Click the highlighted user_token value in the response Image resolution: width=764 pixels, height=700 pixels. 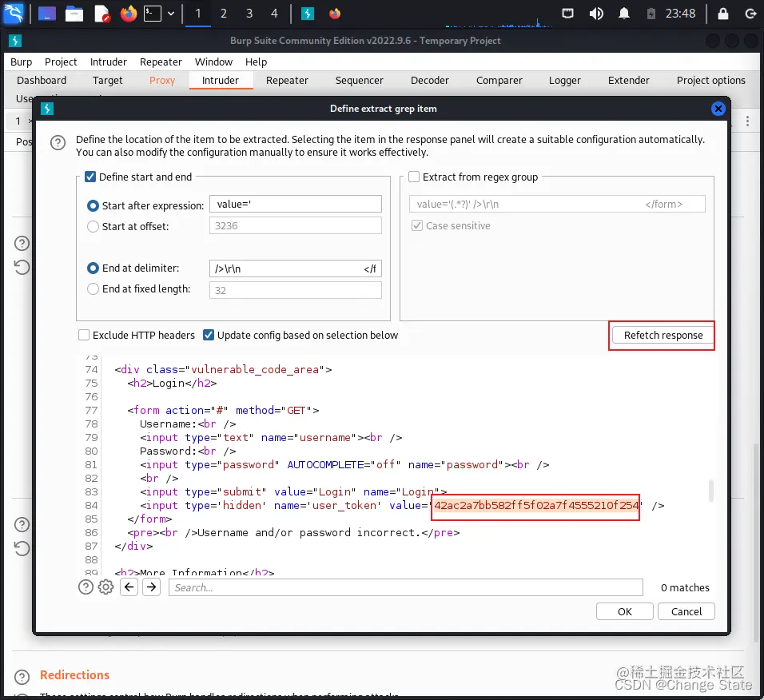tap(536, 506)
